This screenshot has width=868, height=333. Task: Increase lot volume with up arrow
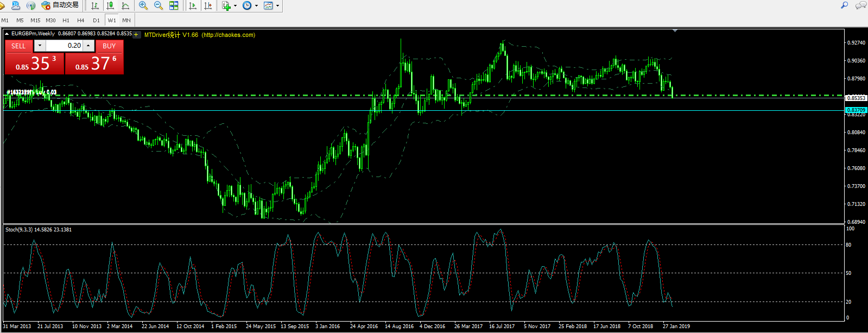click(88, 46)
